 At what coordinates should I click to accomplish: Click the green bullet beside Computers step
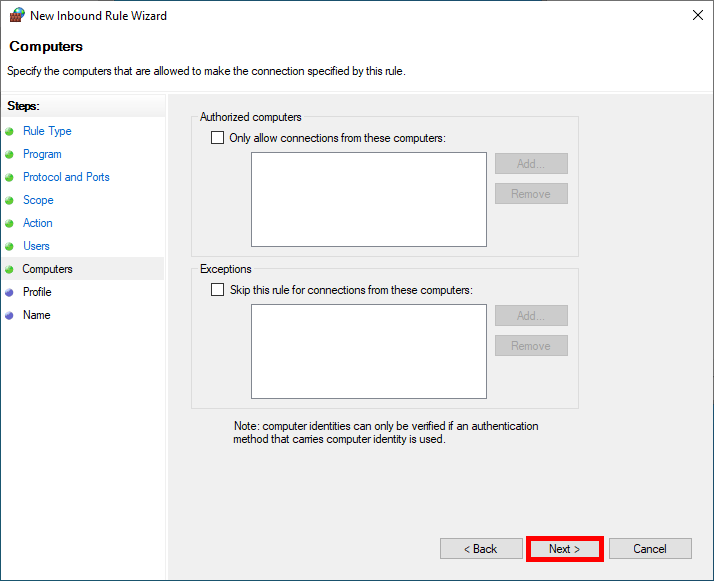9,270
